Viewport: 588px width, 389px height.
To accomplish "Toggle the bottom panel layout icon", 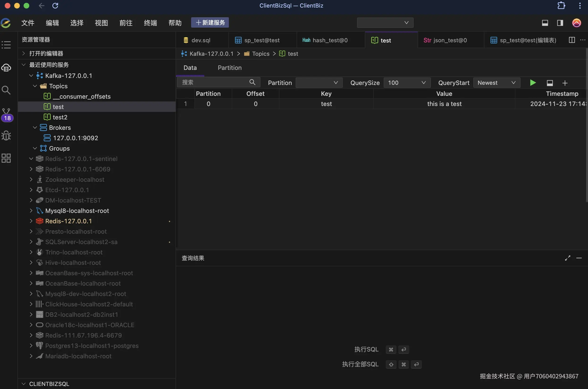I will pos(545,23).
